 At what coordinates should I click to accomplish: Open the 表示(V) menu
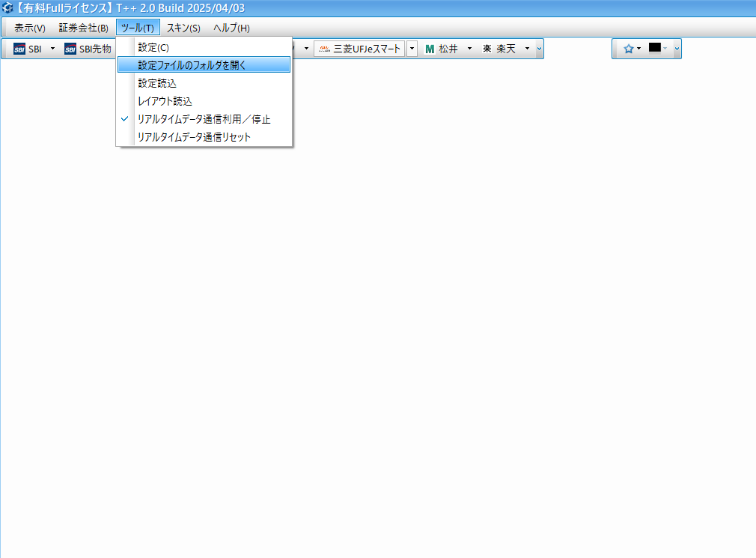click(x=30, y=28)
